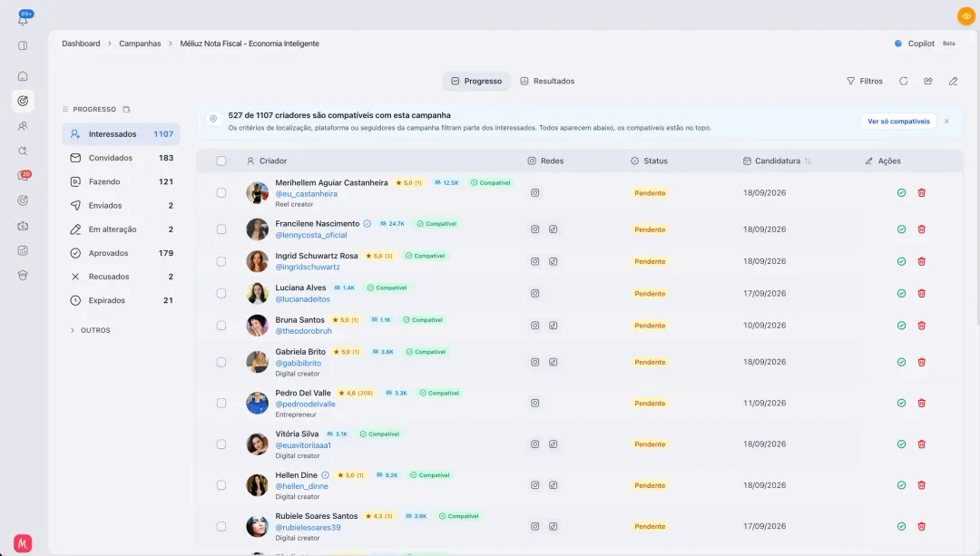Image resolution: width=980 pixels, height=556 pixels.
Task: Delete Hellen Dine's application
Action: point(921,485)
